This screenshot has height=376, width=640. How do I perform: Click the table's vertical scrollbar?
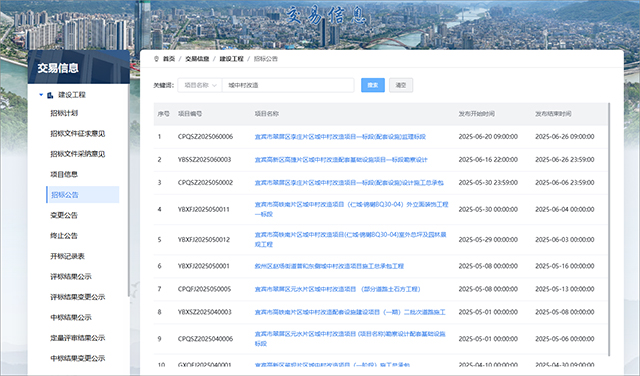[x=609, y=229]
